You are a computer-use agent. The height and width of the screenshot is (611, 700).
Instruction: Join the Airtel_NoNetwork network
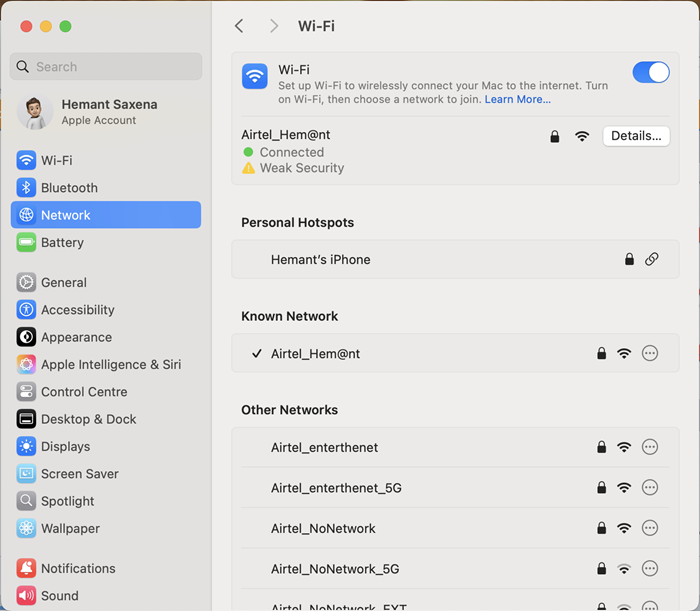coord(455,528)
